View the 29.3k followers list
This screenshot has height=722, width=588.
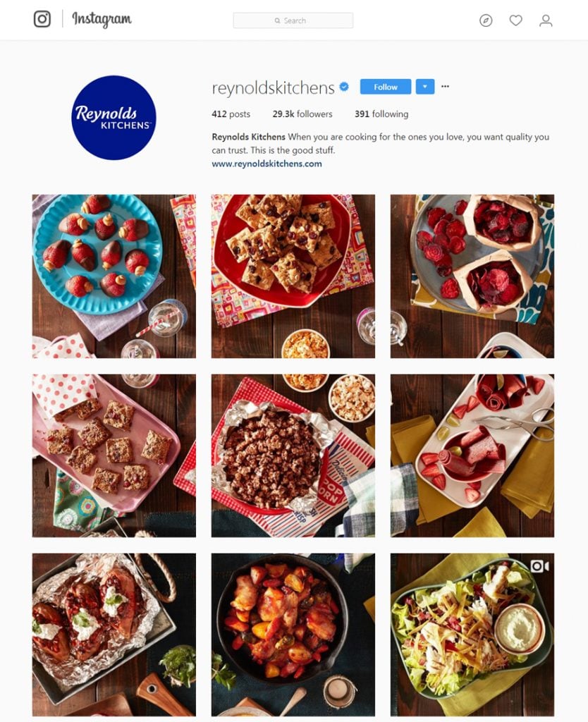[302, 114]
